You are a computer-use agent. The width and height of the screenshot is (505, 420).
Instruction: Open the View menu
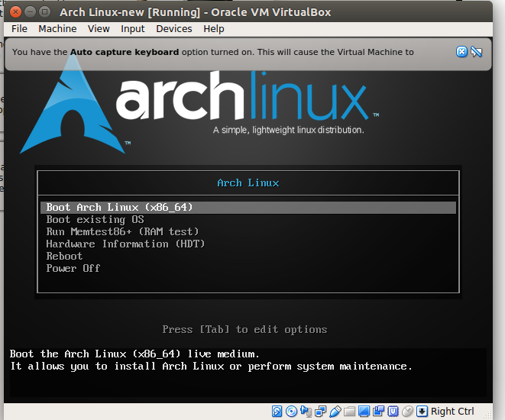click(x=99, y=29)
